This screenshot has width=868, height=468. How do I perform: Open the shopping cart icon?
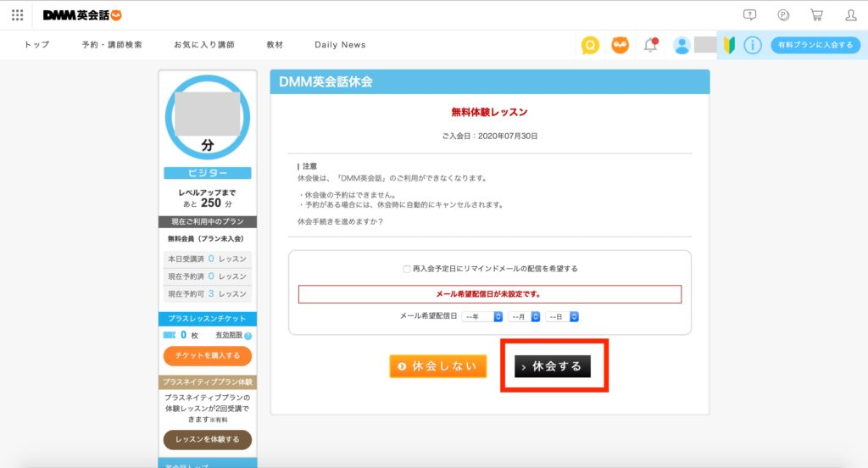[816, 15]
